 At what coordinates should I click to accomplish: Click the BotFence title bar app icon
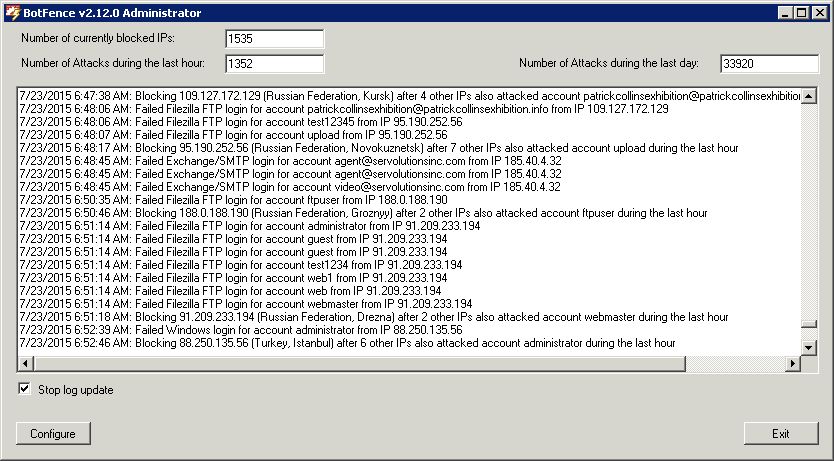pos(12,13)
